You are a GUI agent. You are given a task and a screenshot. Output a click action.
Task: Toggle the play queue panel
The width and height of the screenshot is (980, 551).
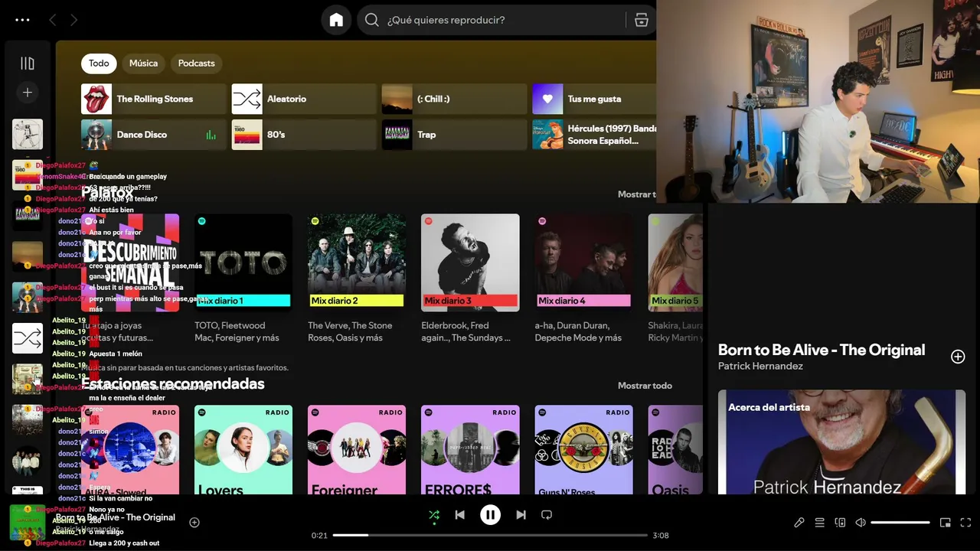click(x=819, y=523)
